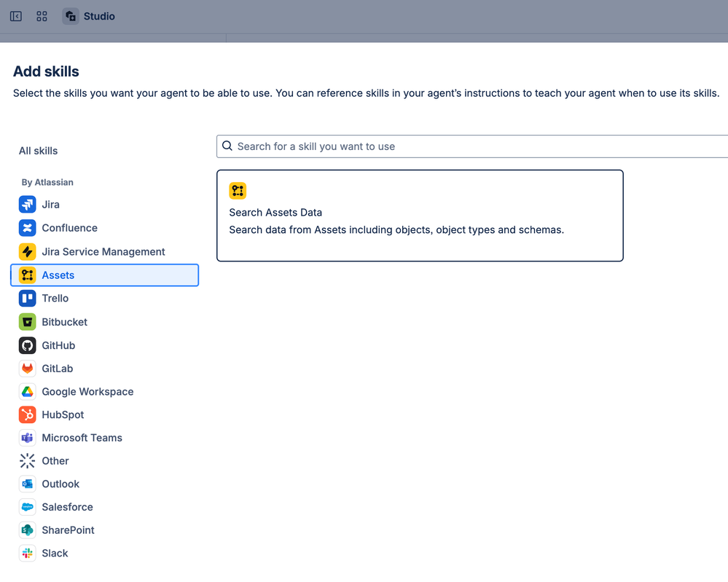Click the Studio logo icon

tap(71, 16)
